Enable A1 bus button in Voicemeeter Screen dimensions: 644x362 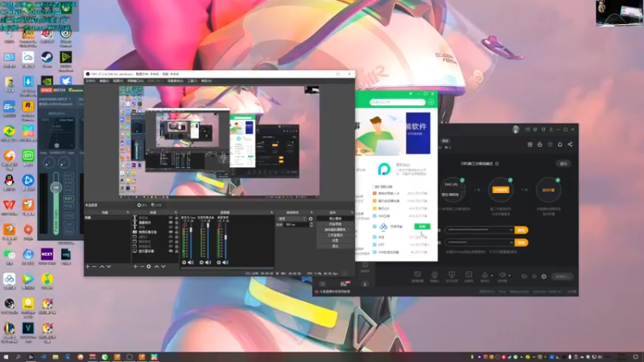coord(68,175)
